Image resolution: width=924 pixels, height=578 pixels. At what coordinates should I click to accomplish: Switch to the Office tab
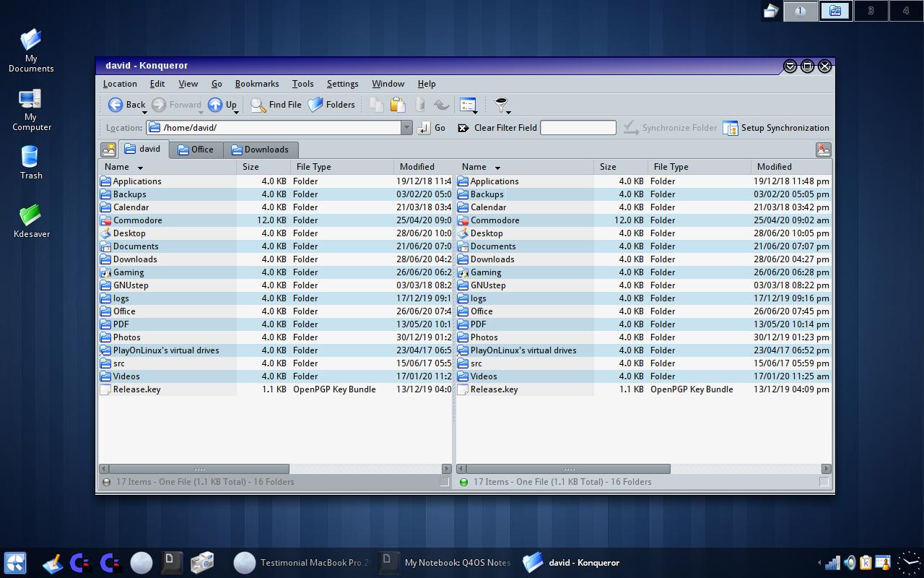(x=196, y=150)
